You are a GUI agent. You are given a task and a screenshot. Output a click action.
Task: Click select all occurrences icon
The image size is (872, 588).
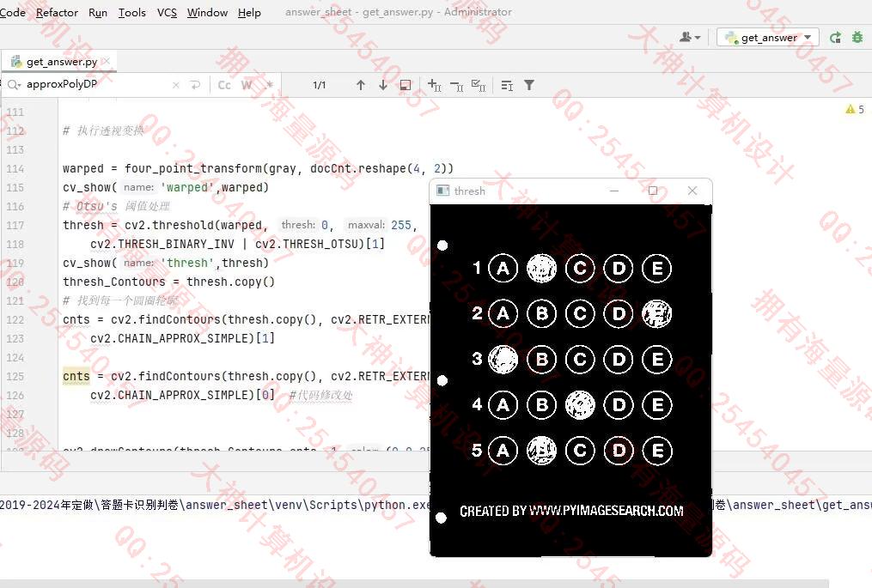(479, 85)
